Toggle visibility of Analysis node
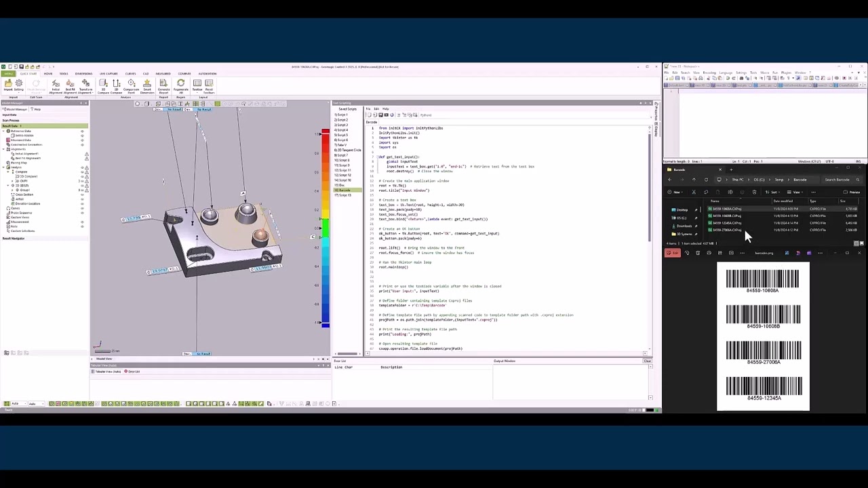 click(83, 167)
